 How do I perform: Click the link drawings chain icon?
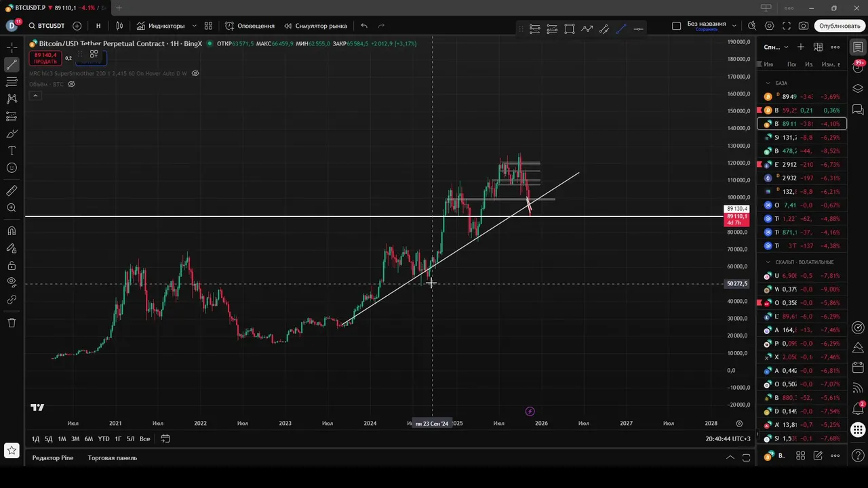[x=12, y=300]
